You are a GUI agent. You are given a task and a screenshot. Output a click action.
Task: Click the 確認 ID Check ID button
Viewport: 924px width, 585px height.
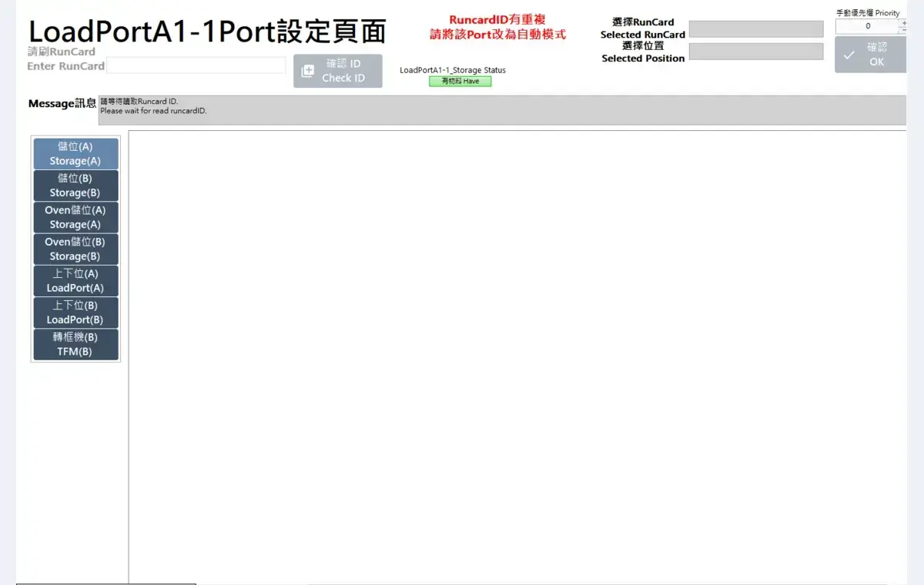point(337,71)
